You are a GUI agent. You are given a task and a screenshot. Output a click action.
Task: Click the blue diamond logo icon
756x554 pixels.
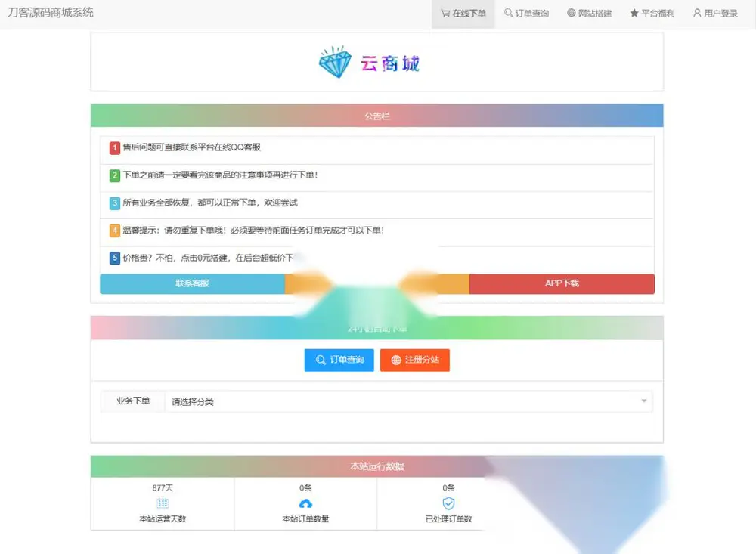[x=335, y=62]
